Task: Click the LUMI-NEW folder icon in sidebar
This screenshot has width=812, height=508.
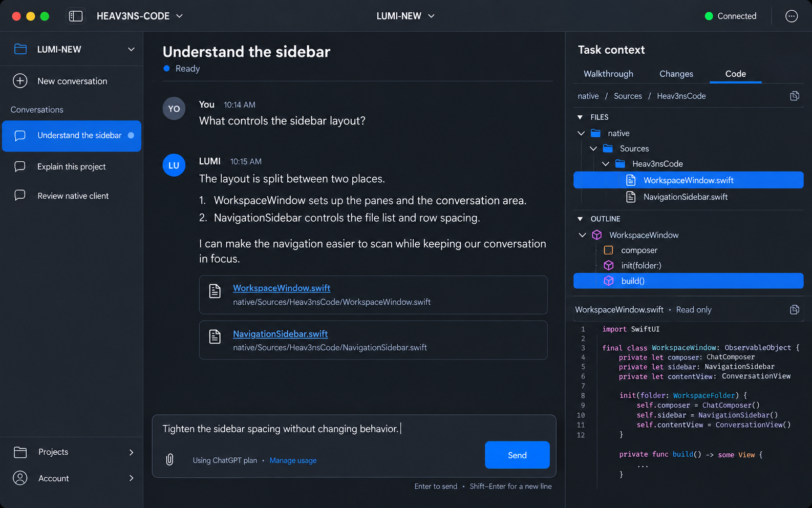Action: coord(20,49)
